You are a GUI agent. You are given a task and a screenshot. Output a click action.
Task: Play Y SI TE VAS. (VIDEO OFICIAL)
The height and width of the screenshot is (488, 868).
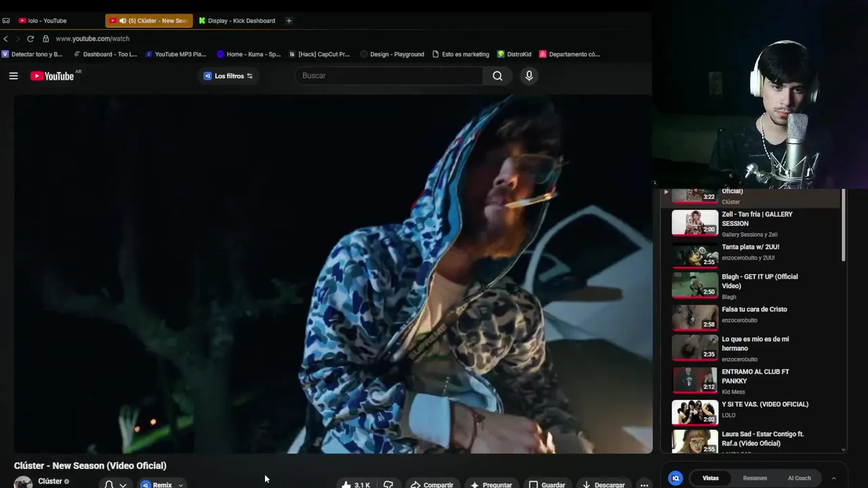tap(765, 404)
